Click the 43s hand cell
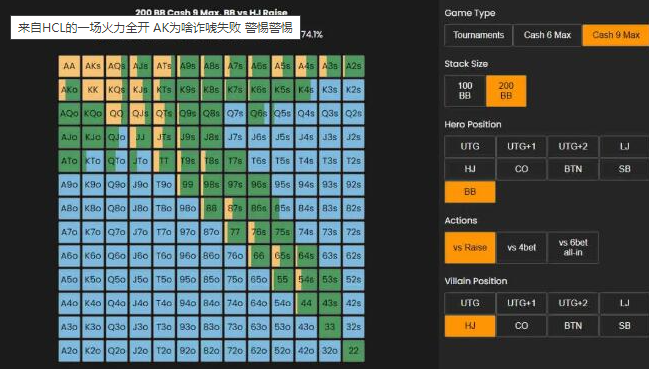This screenshot has width=649, height=369. 329,303
